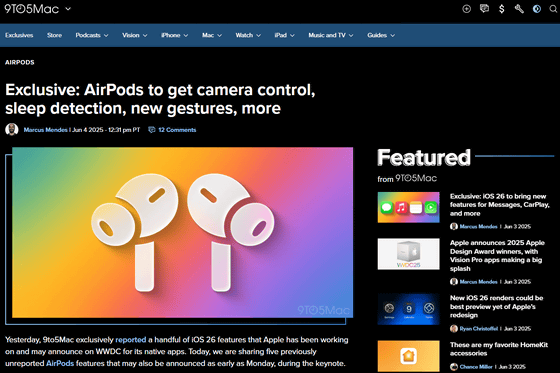Click Chance Miller's avatar icon
This screenshot has width=560, height=373.
454,367
